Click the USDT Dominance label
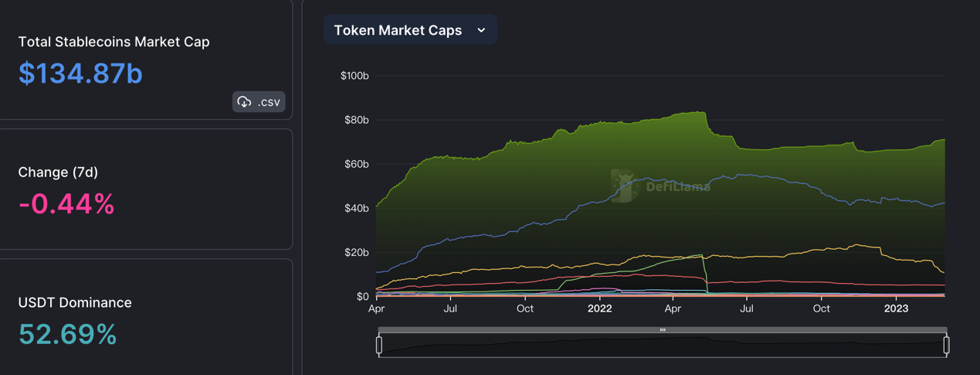Image resolution: width=980 pixels, height=375 pixels. (75, 302)
